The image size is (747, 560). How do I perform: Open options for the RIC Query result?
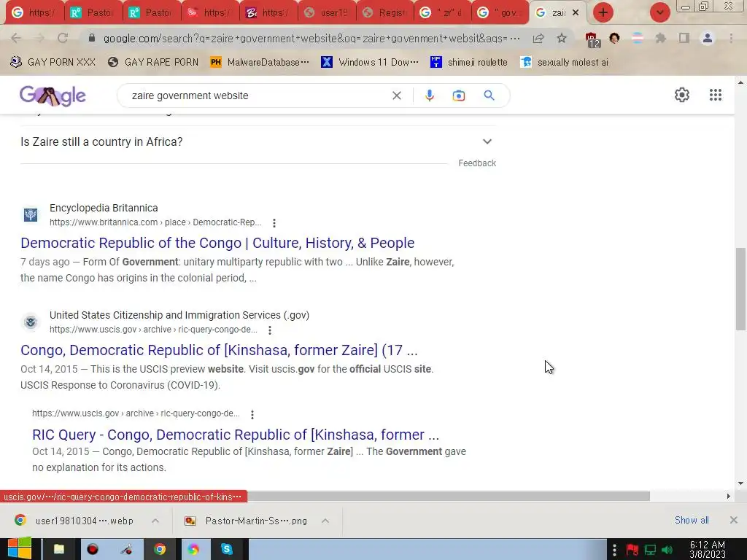coord(252,414)
